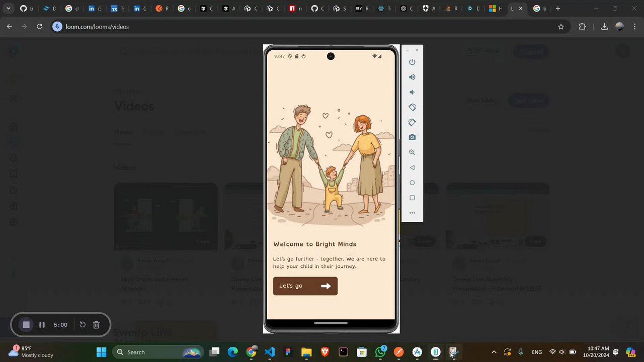Show hidden system tray icons

[x=494, y=352]
